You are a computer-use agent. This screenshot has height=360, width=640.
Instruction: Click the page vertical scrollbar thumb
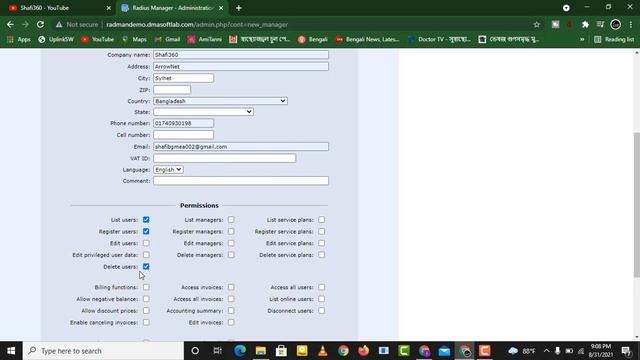click(x=637, y=205)
